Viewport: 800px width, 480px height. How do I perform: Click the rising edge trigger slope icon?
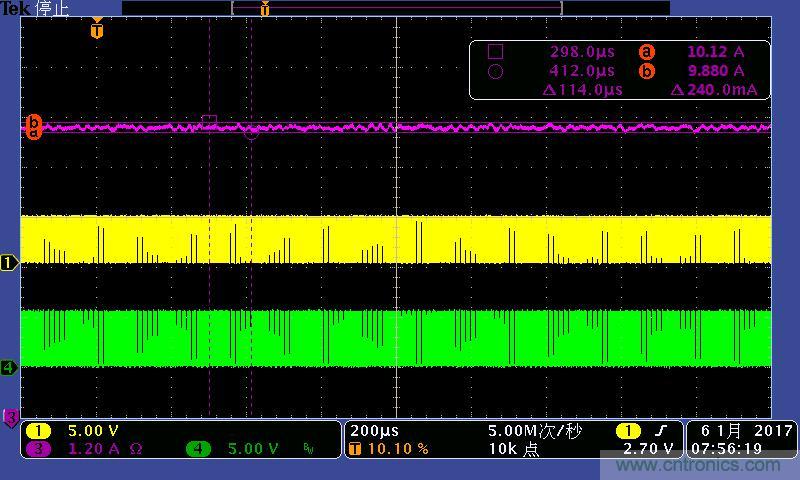click(x=658, y=431)
